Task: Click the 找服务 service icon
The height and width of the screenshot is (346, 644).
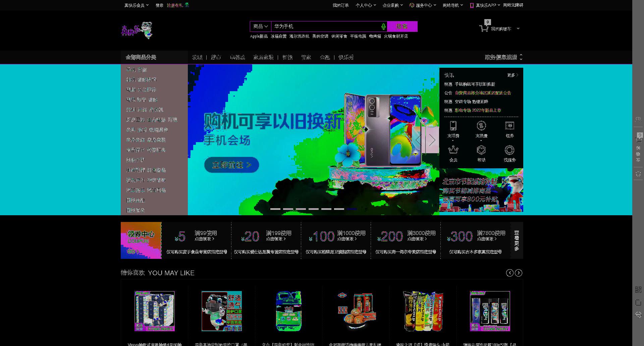Action: click(509, 150)
